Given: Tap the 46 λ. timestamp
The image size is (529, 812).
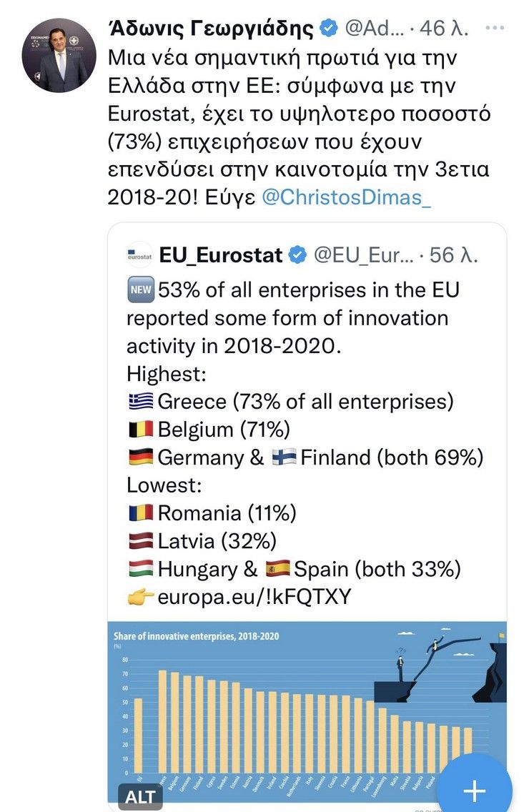Looking at the screenshot, I should (x=444, y=28).
